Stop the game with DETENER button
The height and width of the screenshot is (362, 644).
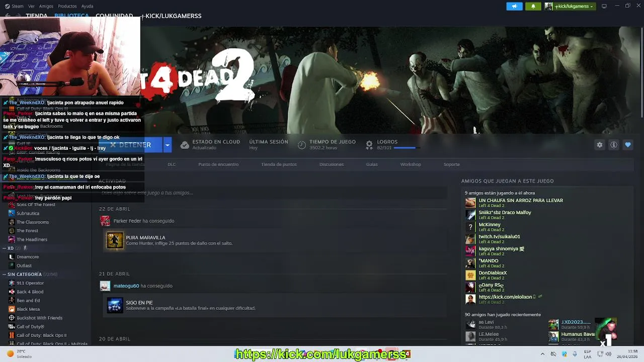(x=131, y=145)
